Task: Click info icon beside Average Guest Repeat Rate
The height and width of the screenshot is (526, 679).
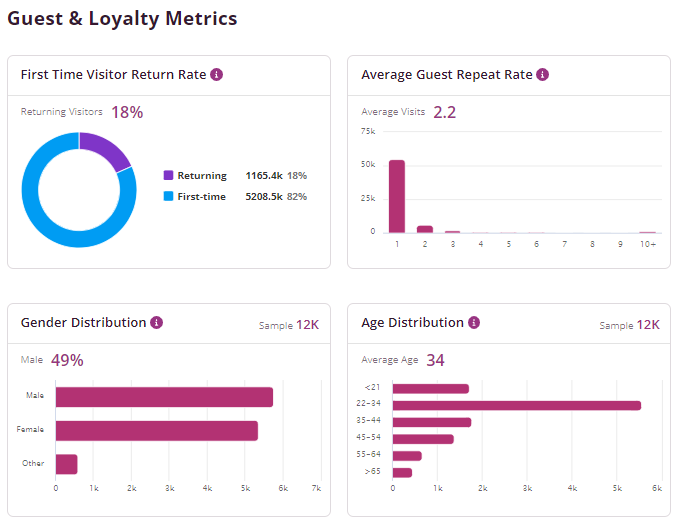Action: pos(542,75)
